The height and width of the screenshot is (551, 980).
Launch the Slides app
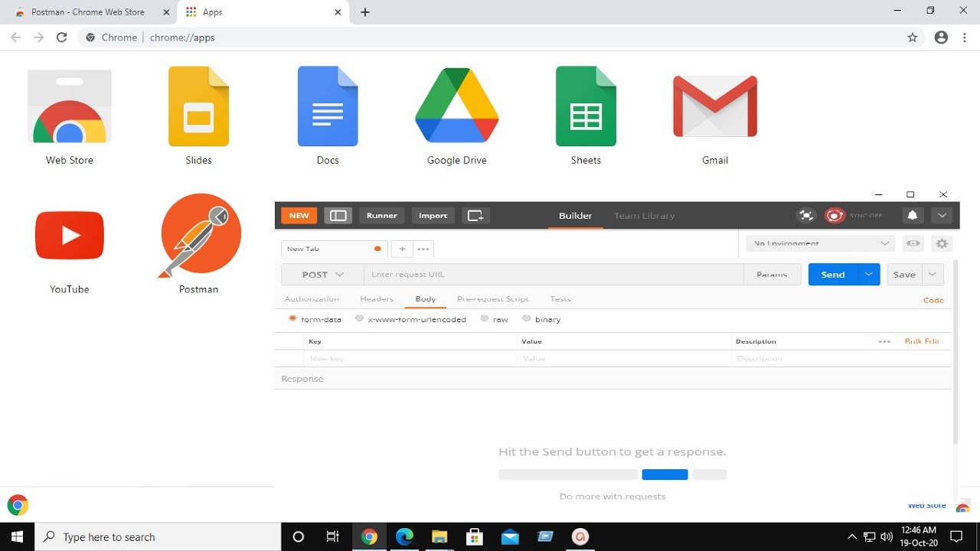coord(198,107)
